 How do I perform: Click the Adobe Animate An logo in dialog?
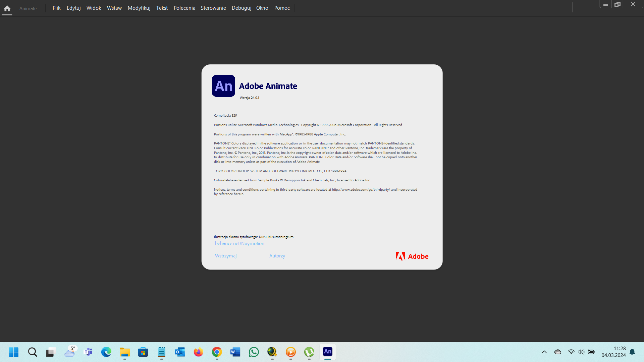coord(223,86)
